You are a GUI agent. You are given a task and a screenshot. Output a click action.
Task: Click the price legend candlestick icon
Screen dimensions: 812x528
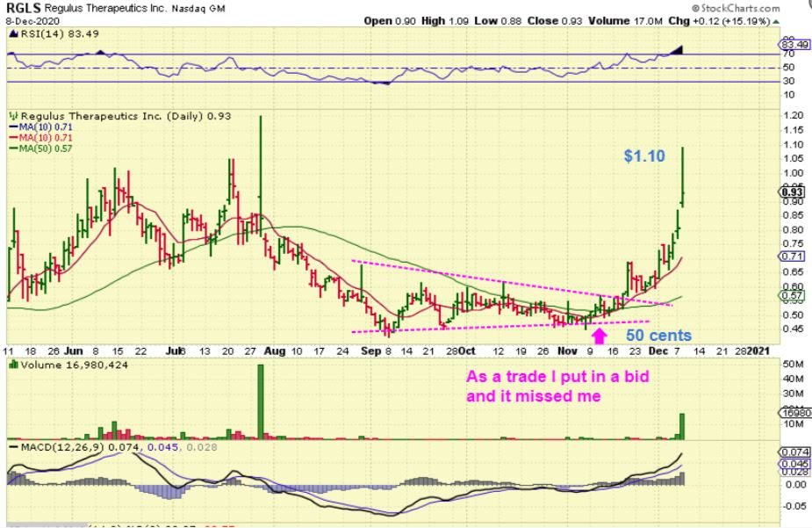(14, 116)
